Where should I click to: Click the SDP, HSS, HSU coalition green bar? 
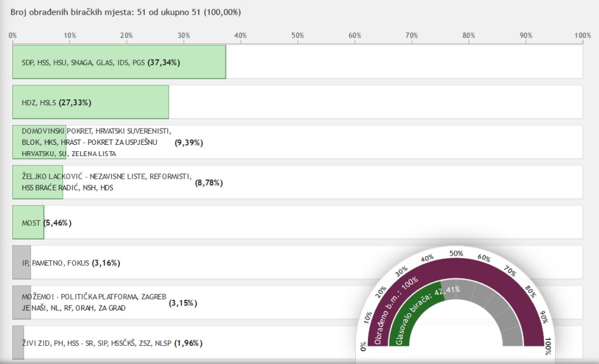119,62
